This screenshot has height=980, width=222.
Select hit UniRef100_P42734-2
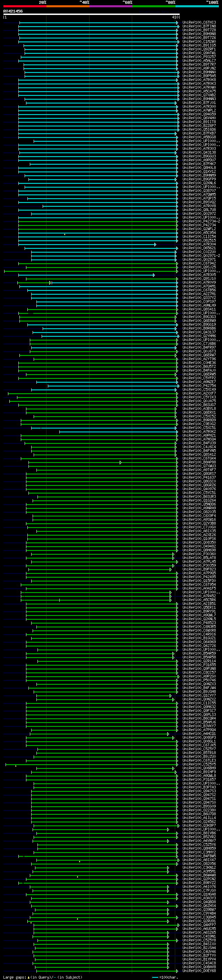pyautogui.click(x=201, y=221)
